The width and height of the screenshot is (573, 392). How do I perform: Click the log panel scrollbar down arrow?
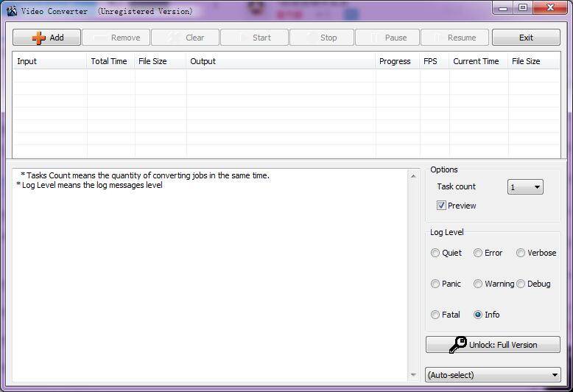[x=413, y=376]
